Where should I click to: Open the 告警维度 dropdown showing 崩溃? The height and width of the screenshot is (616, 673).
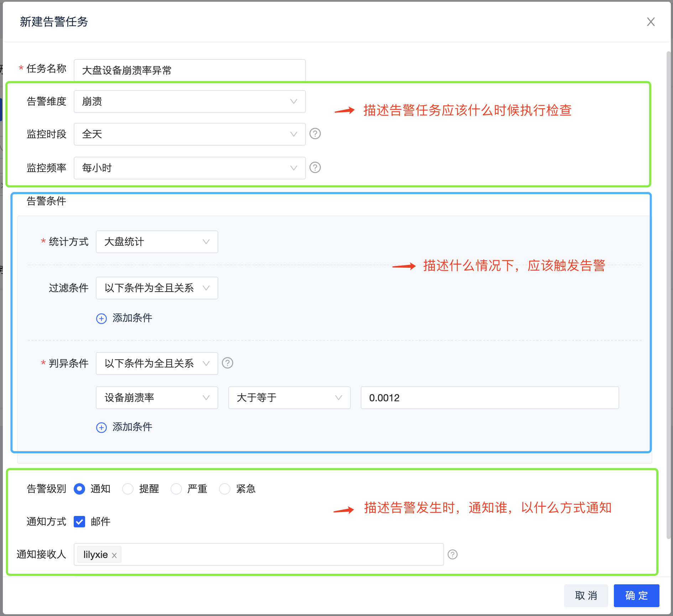click(189, 101)
